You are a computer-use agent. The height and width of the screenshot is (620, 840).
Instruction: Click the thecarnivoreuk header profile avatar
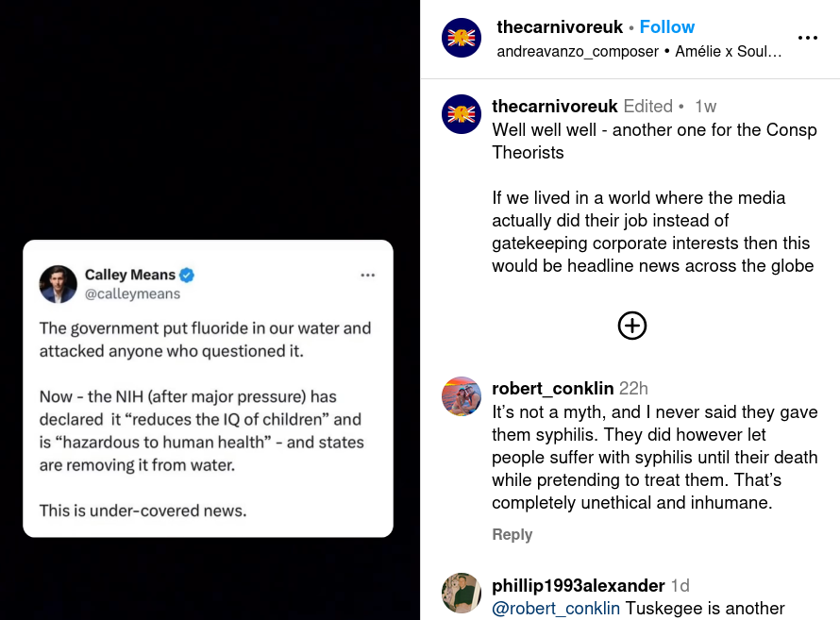[x=462, y=38]
